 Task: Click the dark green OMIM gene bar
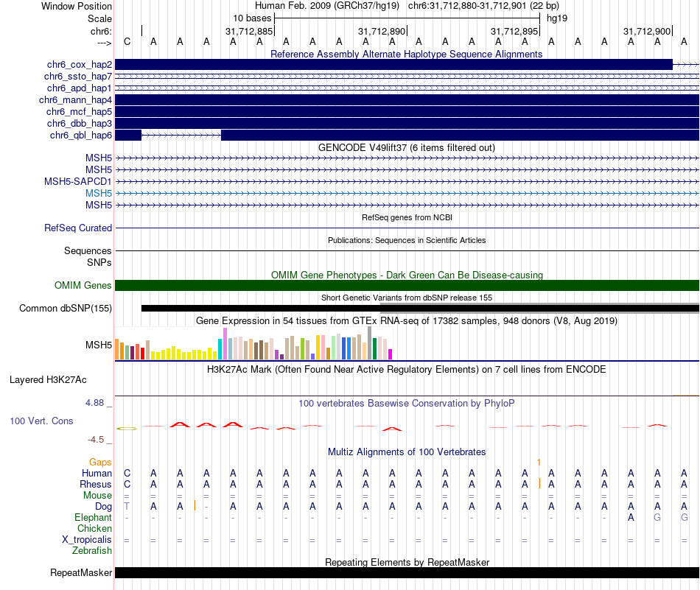click(x=406, y=286)
